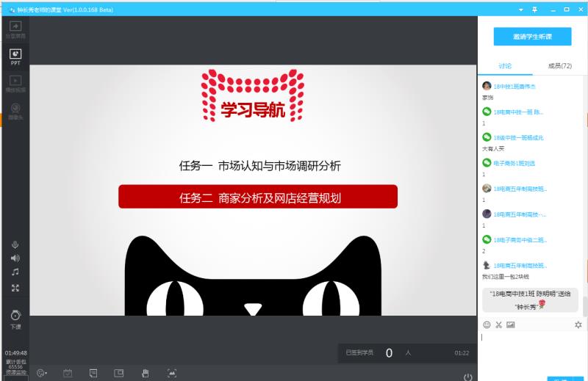Toggle fullscreen with the expand arrows icon
This screenshot has height=381, width=588.
pos(15,288)
